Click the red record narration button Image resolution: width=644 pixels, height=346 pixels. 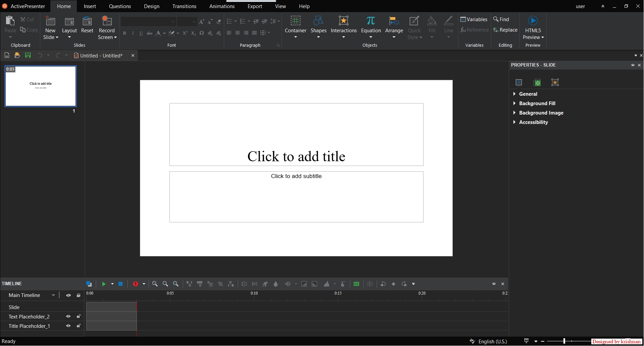136,284
